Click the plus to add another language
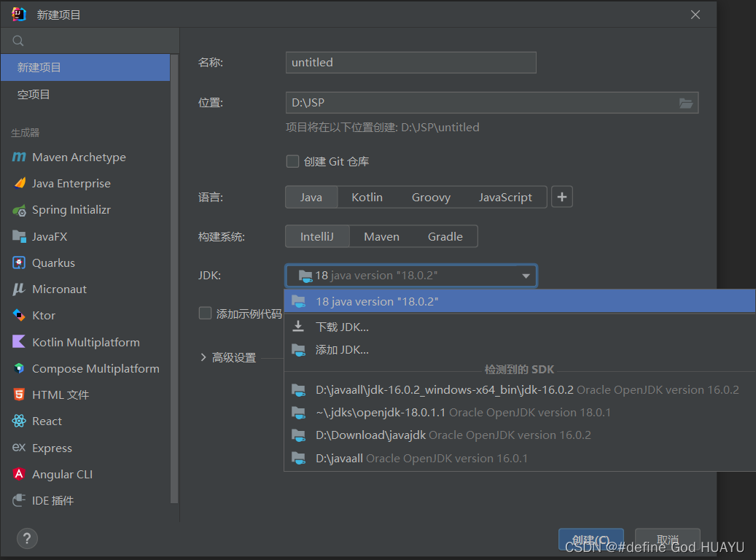The image size is (756, 560). pos(561,197)
